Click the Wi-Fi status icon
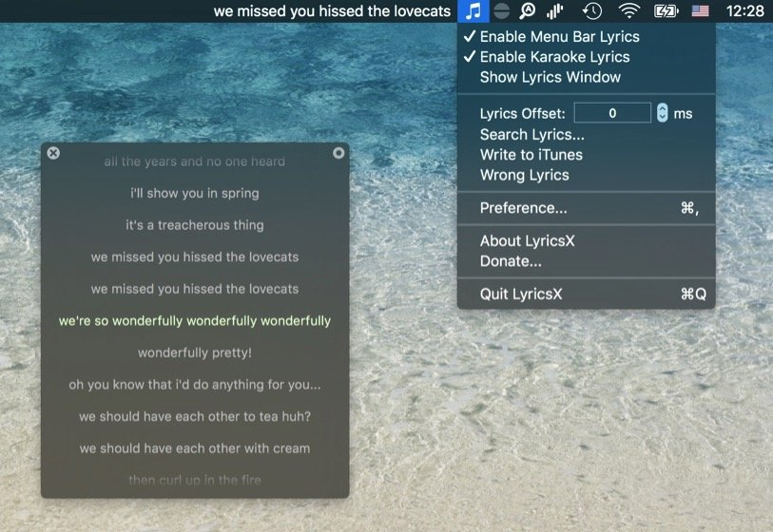This screenshot has height=532, width=773. tap(628, 11)
